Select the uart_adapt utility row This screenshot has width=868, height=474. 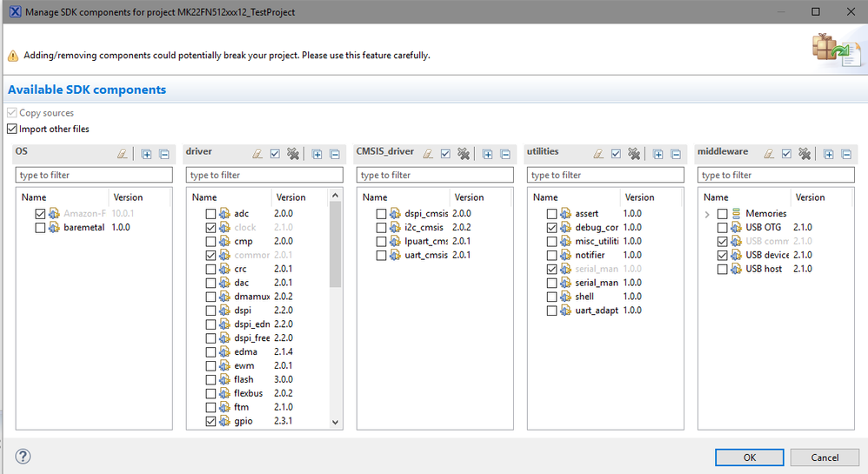click(605, 310)
